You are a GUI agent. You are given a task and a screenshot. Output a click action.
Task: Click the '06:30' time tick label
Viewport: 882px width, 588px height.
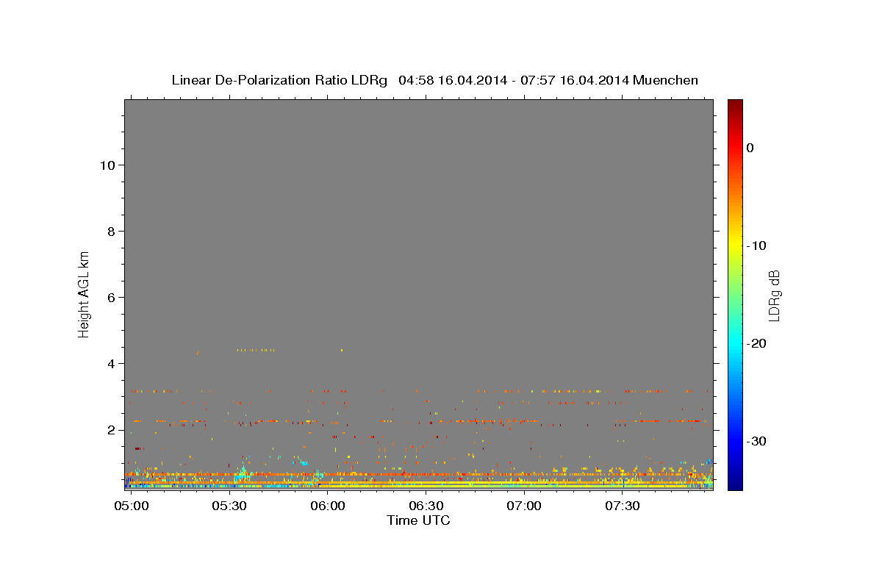(x=426, y=506)
